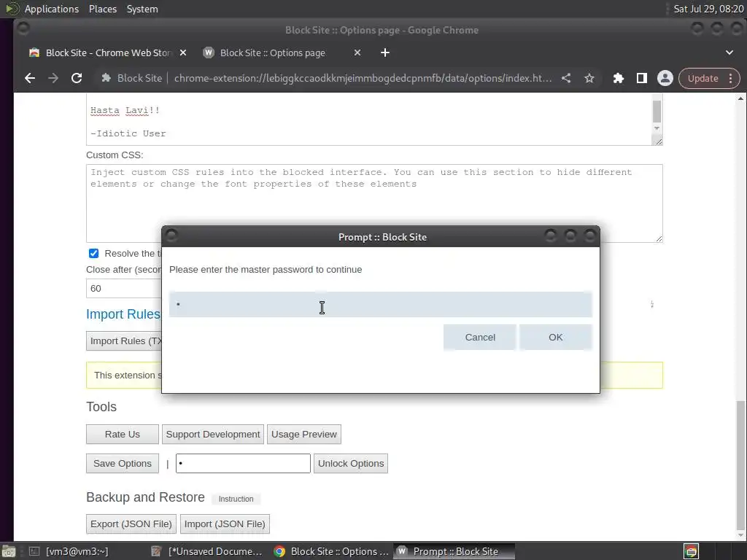This screenshot has height=560, width=747.
Task: Click the tray icon in the bottom panel
Action: (x=691, y=551)
